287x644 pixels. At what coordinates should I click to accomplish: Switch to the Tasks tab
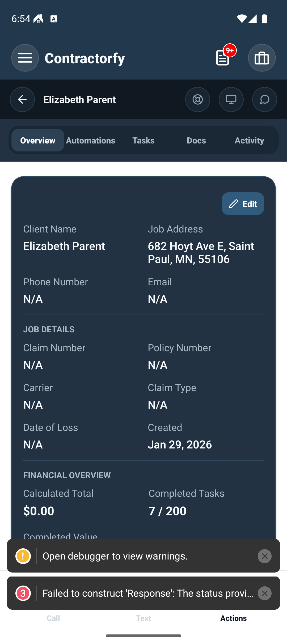[x=143, y=140]
